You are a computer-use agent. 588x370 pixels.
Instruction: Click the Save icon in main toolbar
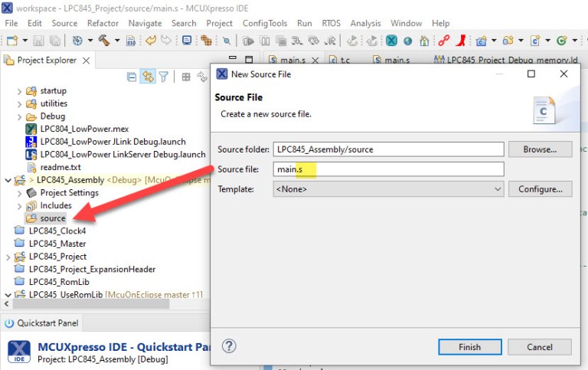(x=39, y=41)
